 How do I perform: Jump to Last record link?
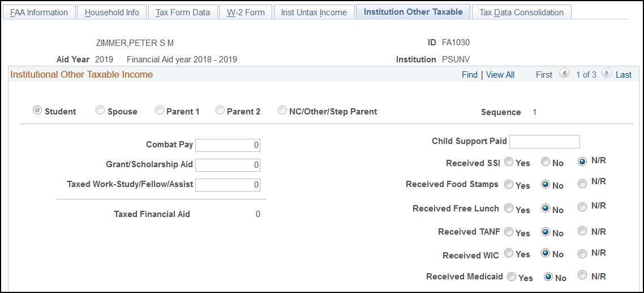pos(624,75)
